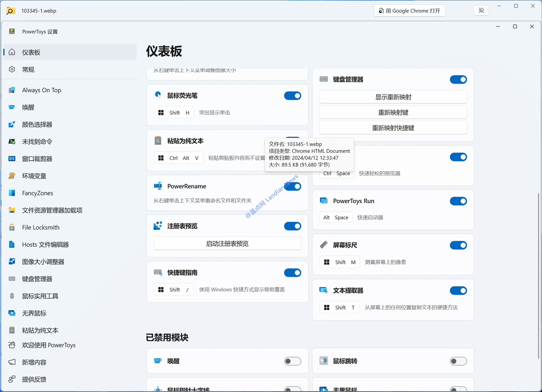Viewport: 542px width, 392px height.
Task: Click the 已禁用模块 heading
Action: click(x=167, y=337)
